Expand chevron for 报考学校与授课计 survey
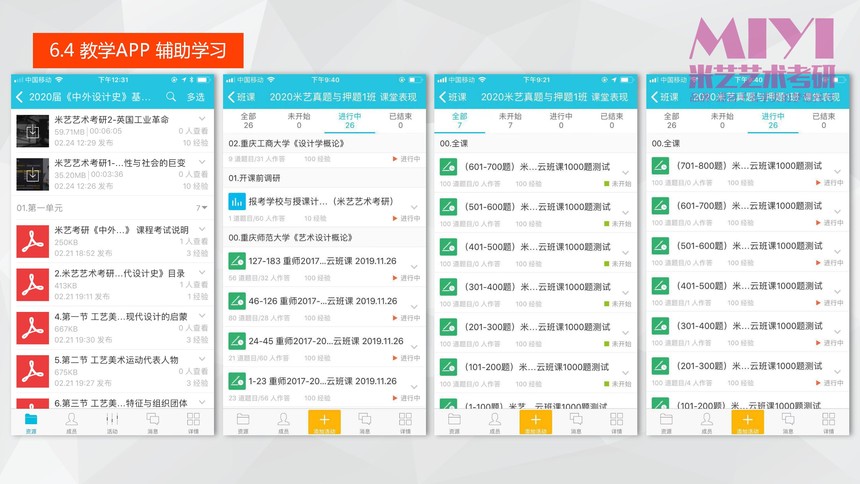This screenshot has width=860, height=484. pos(414,207)
